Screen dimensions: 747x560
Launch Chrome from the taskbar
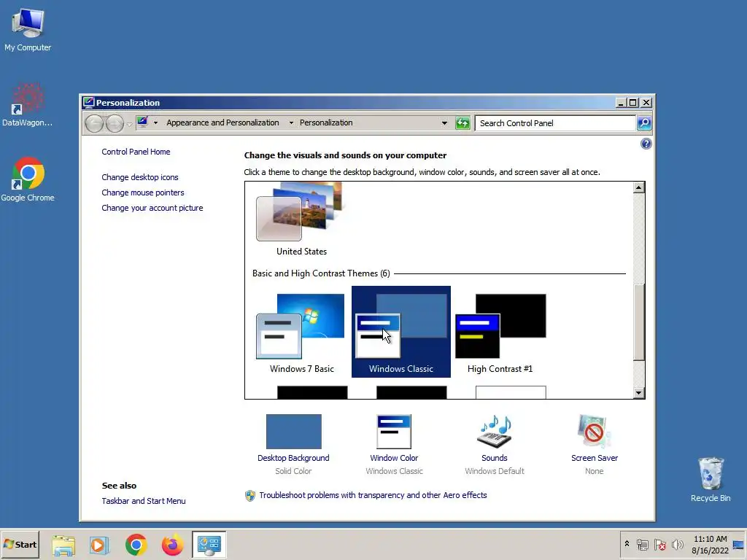click(x=136, y=545)
